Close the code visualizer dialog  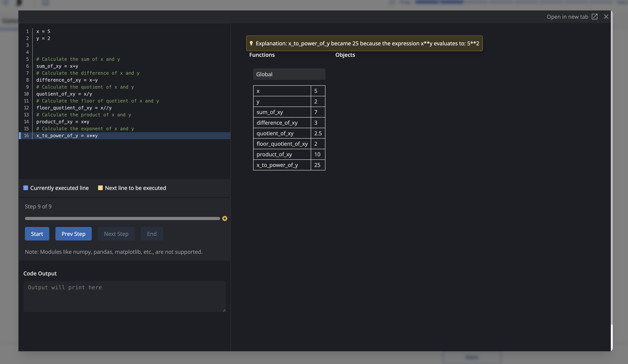[x=606, y=17]
